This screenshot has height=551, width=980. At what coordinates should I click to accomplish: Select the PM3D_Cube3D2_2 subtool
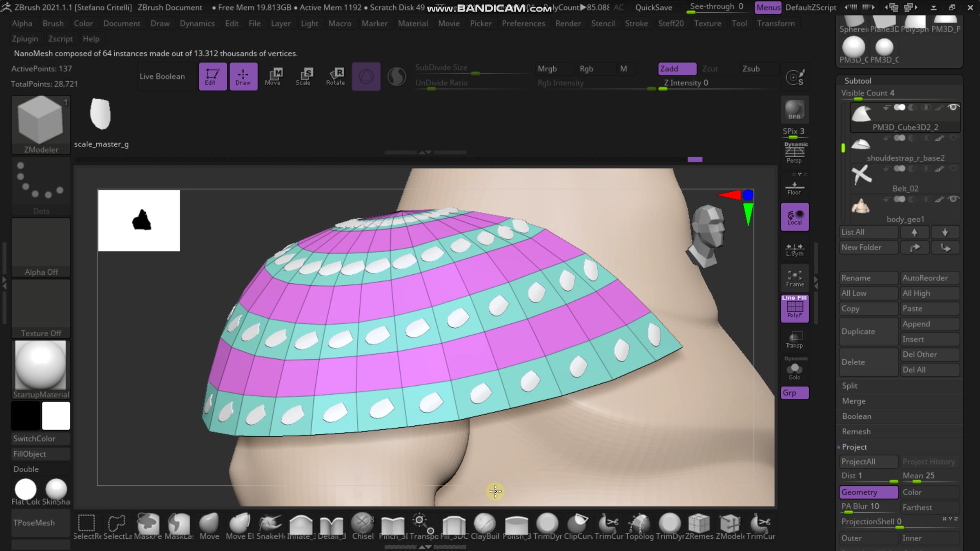click(905, 118)
